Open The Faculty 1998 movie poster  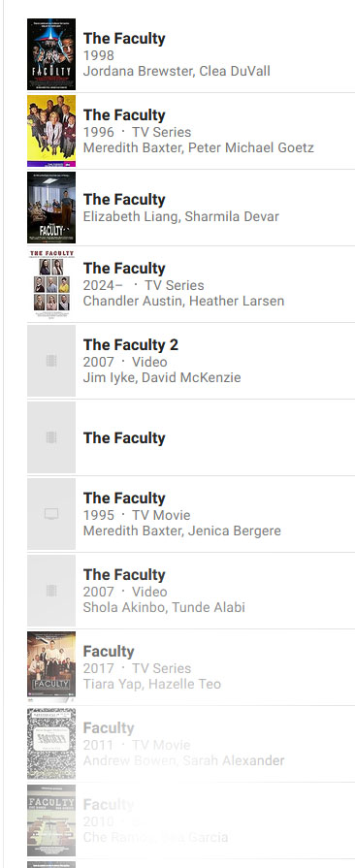(51, 54)
